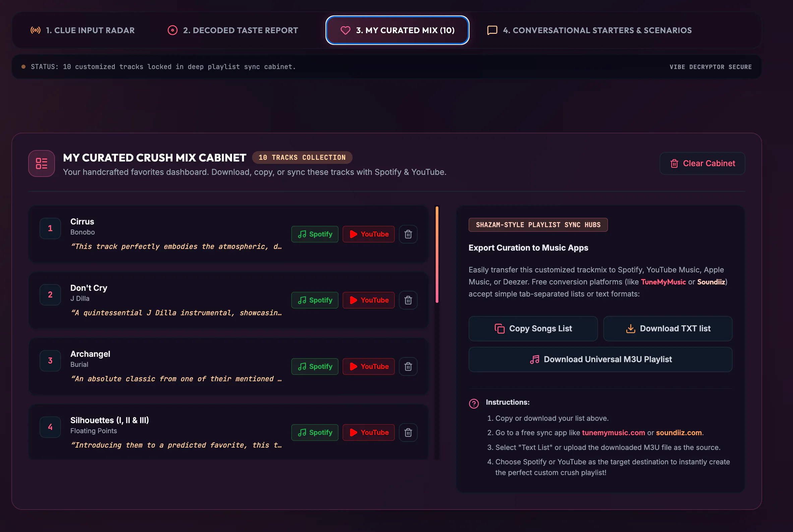793x532 pixels.
Task: Click the J Dilla artist name
Action: (80, 298)
